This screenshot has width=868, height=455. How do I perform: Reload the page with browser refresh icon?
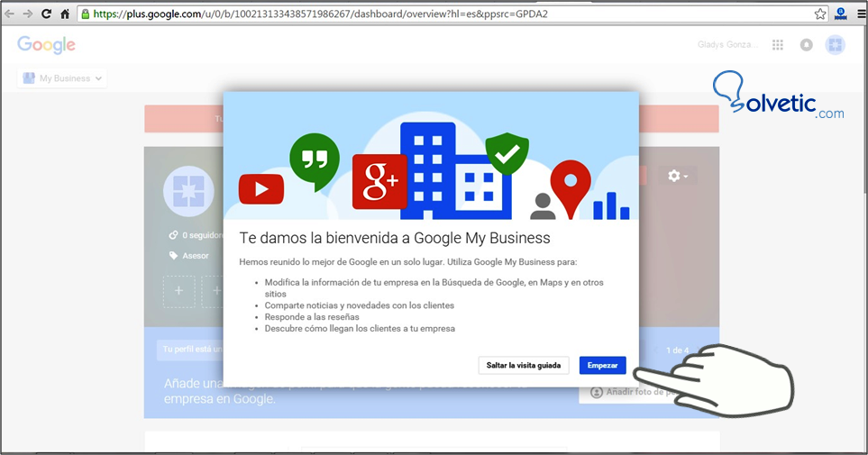click(x=47, y=14)
